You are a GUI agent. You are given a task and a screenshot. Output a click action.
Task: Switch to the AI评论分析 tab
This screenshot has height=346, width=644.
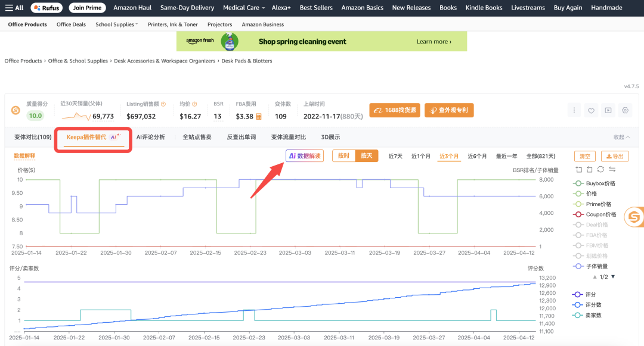click(x=150, y=137)
